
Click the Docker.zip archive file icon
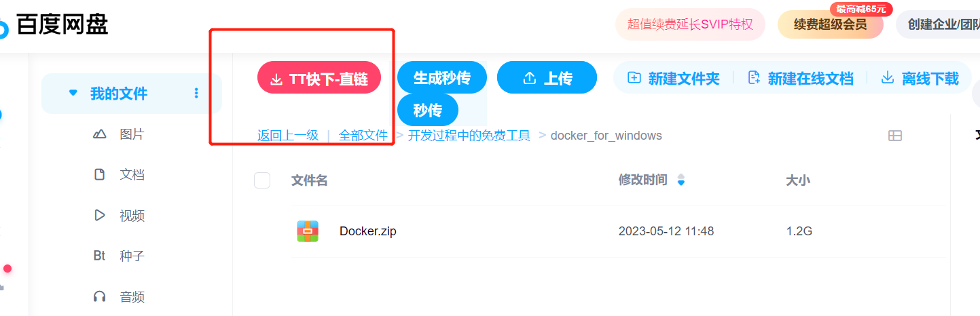pyautogui.click(x=308, y=231)
